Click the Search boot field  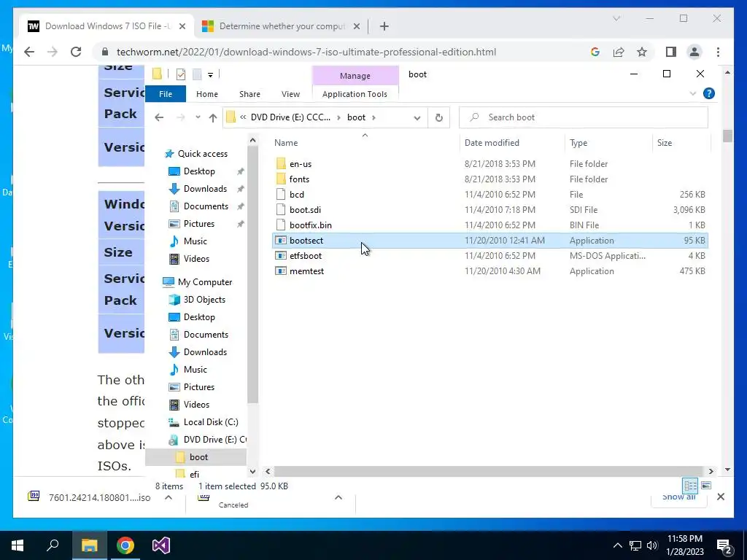583,117
